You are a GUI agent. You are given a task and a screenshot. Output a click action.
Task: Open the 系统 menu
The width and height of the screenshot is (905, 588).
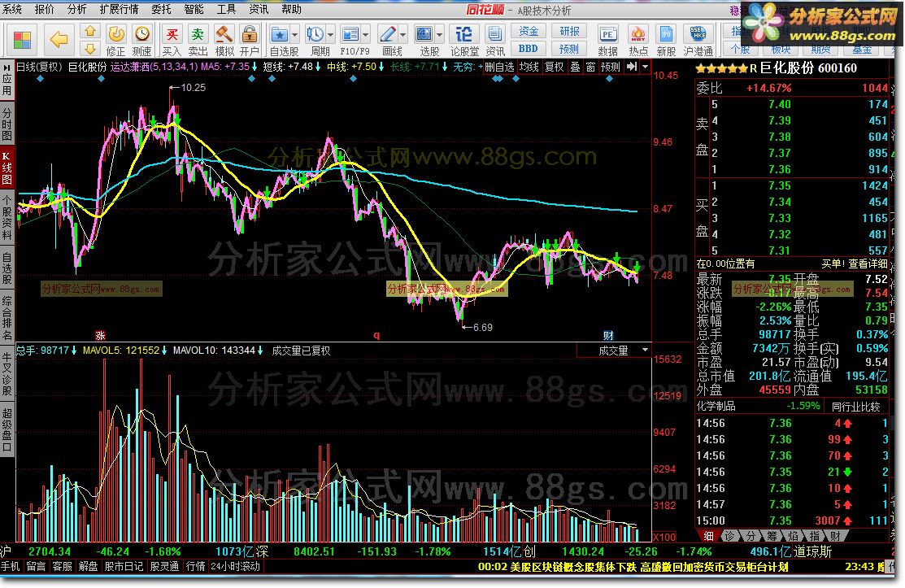tap(11, 9)
